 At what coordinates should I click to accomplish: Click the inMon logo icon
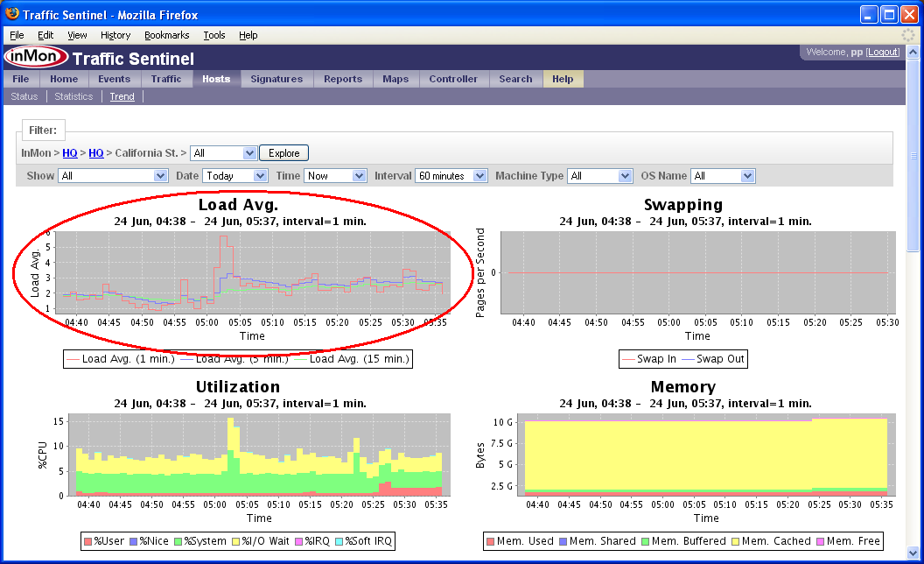click(x=35, y=58)
